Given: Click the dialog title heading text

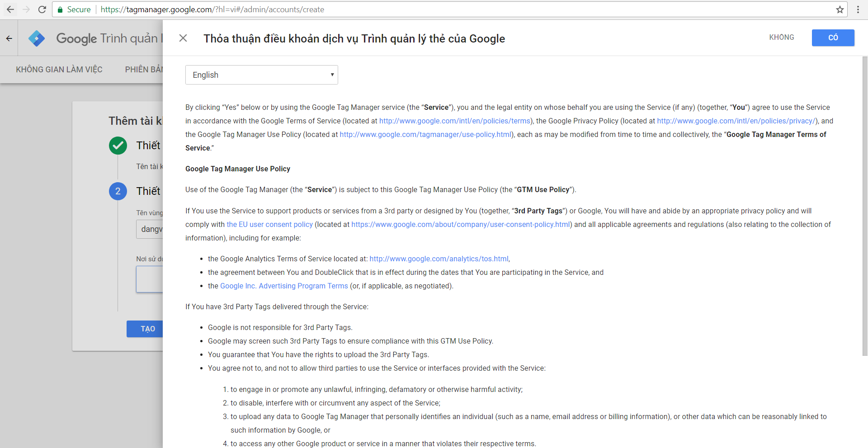Looking at the screenshot, I should (x=354, y=38).
